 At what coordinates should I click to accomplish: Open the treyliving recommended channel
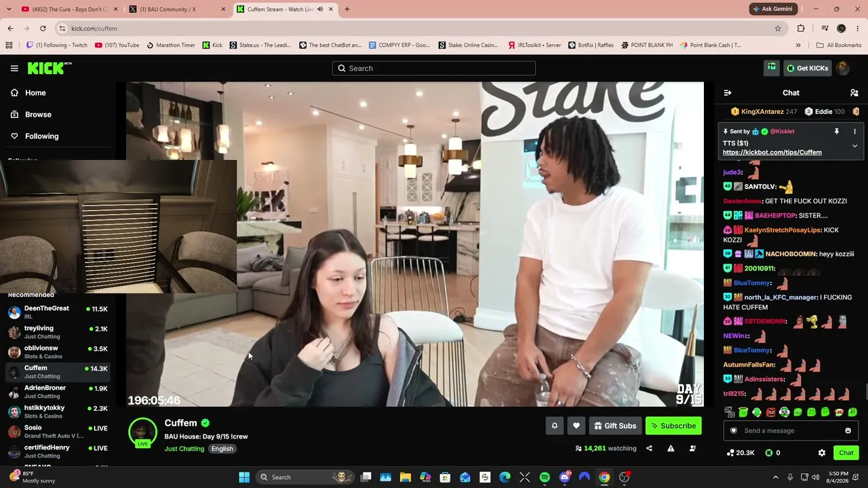[x=57, y=332]
